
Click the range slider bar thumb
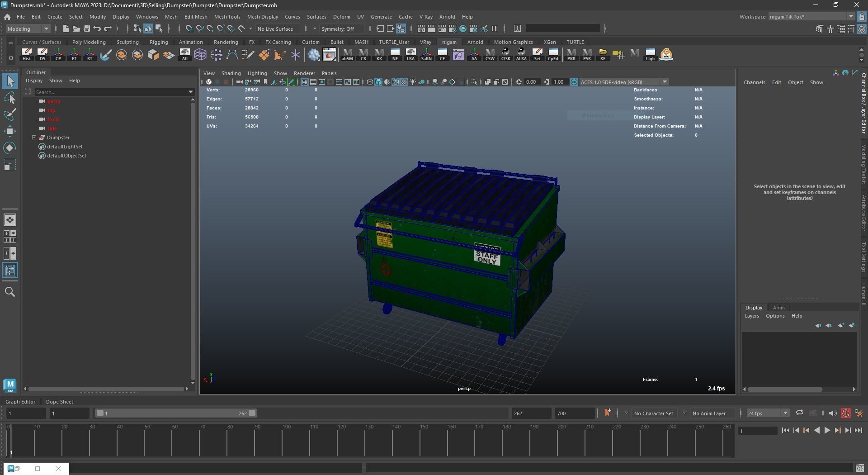point(176,413)
